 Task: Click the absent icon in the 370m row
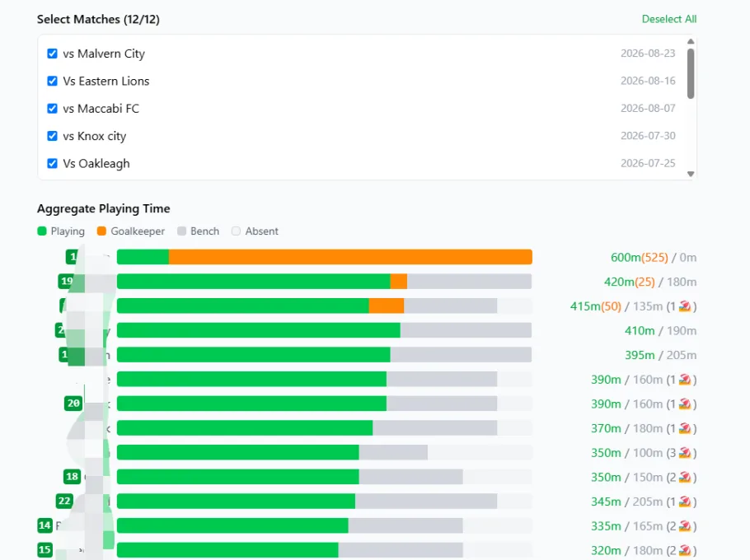tap(684, 428)
